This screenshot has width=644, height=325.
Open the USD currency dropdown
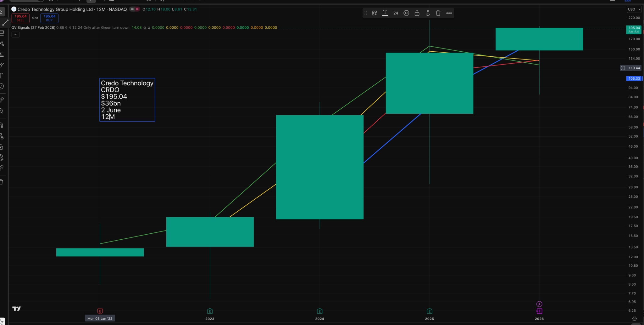coord(634,9)
